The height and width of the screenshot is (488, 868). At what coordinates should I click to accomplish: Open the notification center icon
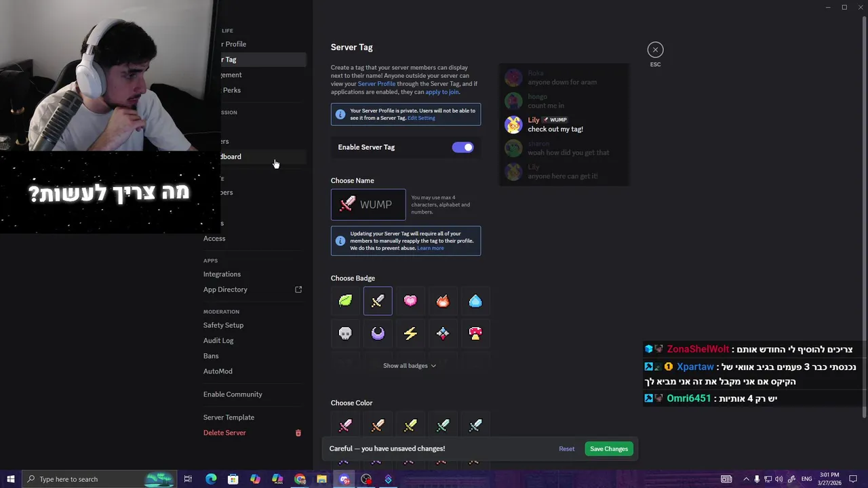[x=853, y=479]
